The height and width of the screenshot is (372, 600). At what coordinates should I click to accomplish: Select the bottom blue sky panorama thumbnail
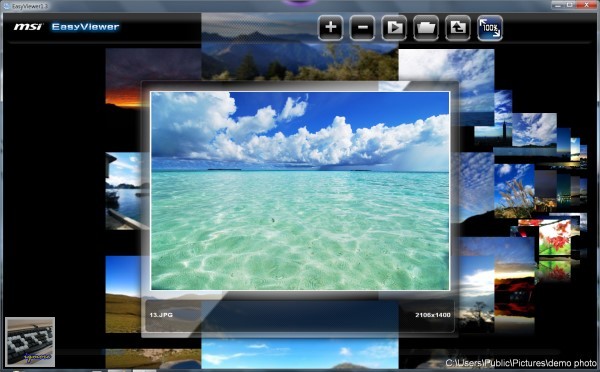300,354
